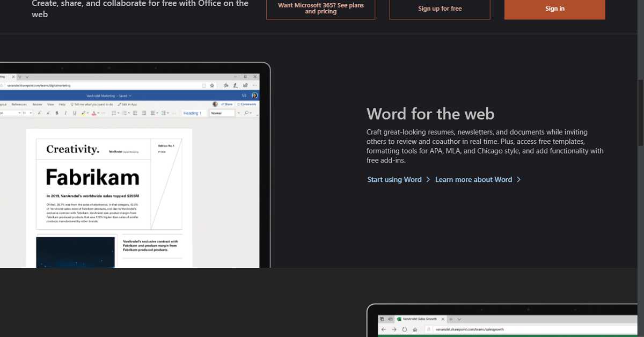Click highlighter icon in Word preview toolbar

[x=83, y=113]
